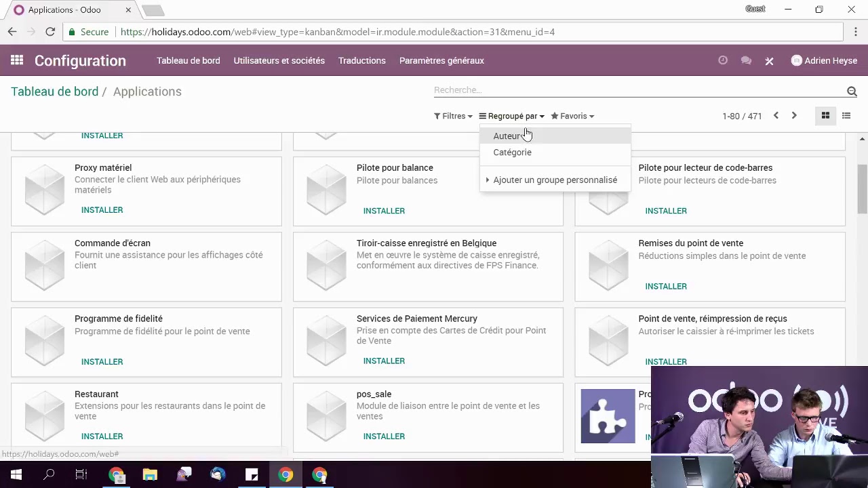Expand Ajouter un groupe personnalisé
Viewport: 868px width, 488px height.
[555, 180]
